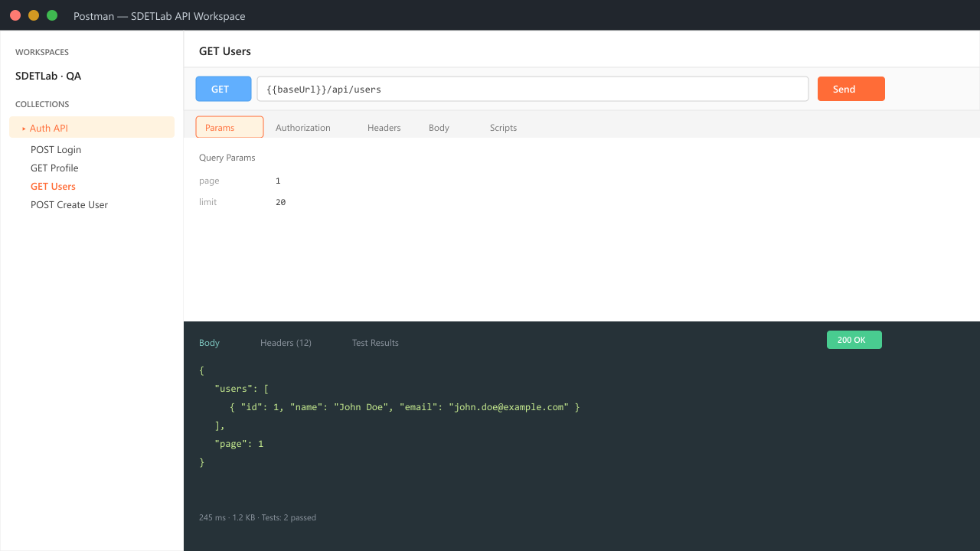This screenshot has width=980, height=551.
Task: Open the request Body tab
Action: point(439,128)
